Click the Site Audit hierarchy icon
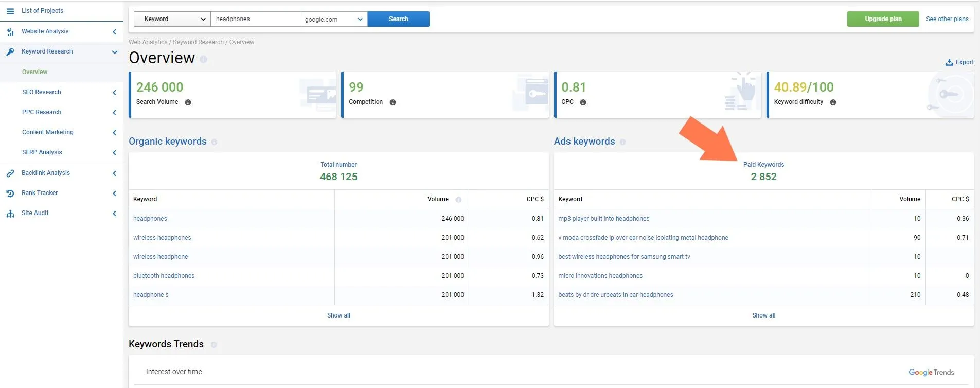Screen dimensions: 980x388 click(10, 214)
